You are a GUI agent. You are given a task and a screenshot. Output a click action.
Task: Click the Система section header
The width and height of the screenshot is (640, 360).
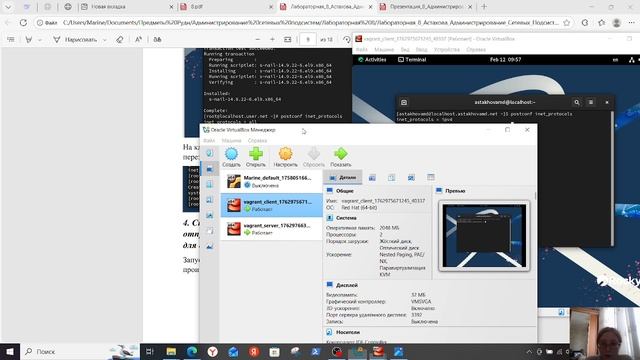346,218
